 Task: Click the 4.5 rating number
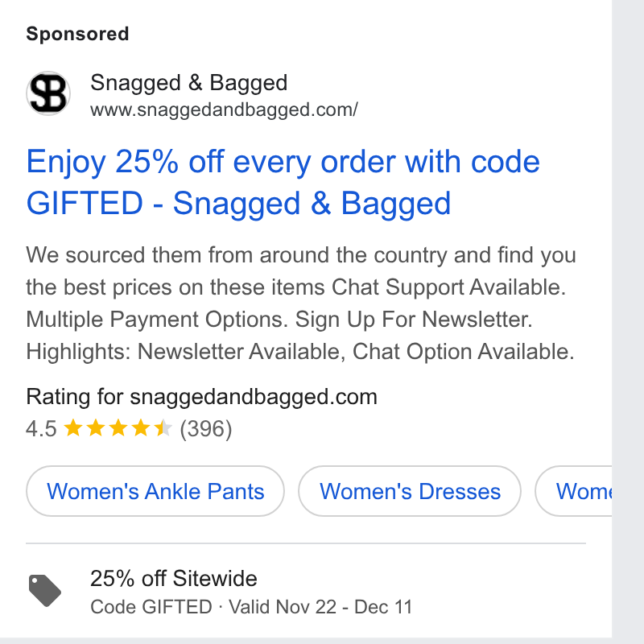click(41, 429)
